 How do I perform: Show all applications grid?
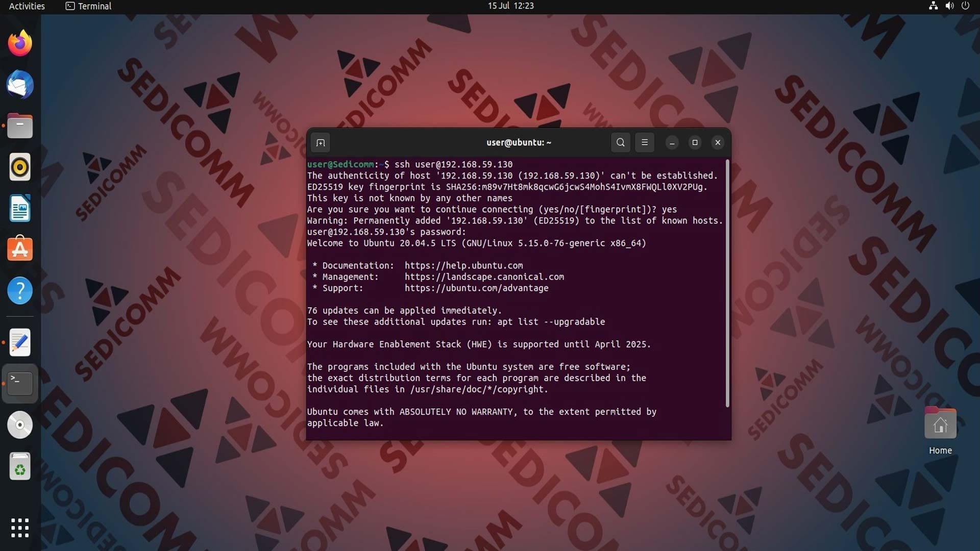click(x=20, y=528)
